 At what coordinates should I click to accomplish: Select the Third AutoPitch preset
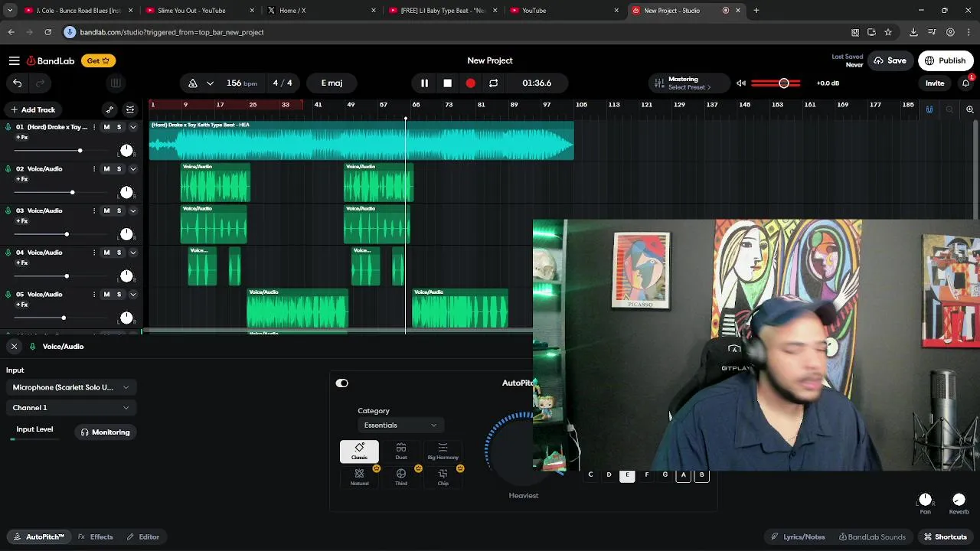pyautogui.click(x=401, y=478)
